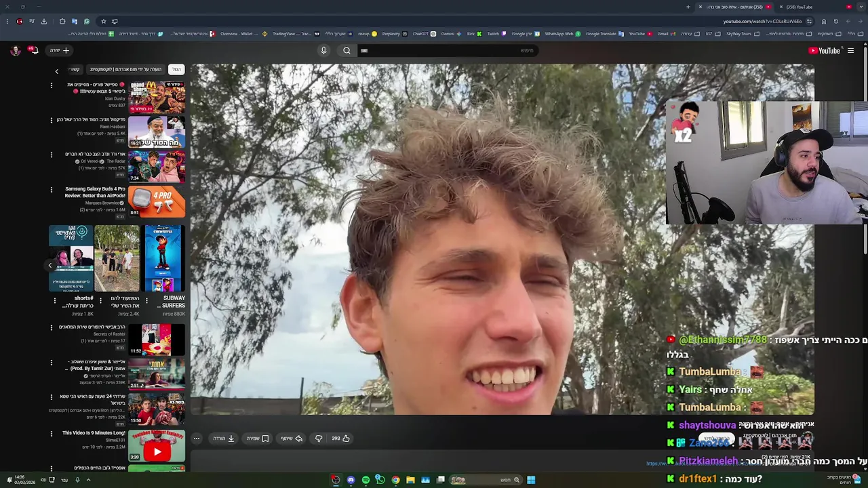Open Grammarly extension icon in toolbar

click(86, 21)
